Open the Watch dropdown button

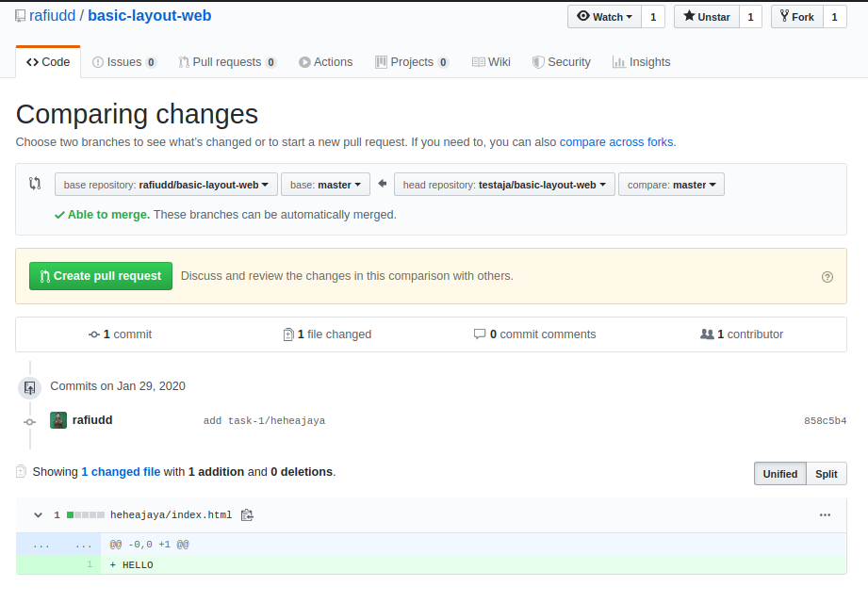point(604,17)
